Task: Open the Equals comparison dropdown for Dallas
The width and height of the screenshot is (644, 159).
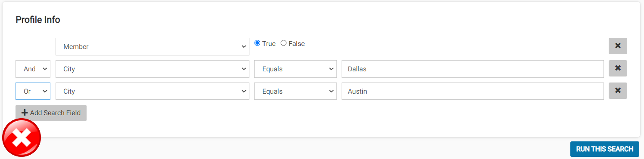Action: tap(296, 69)
